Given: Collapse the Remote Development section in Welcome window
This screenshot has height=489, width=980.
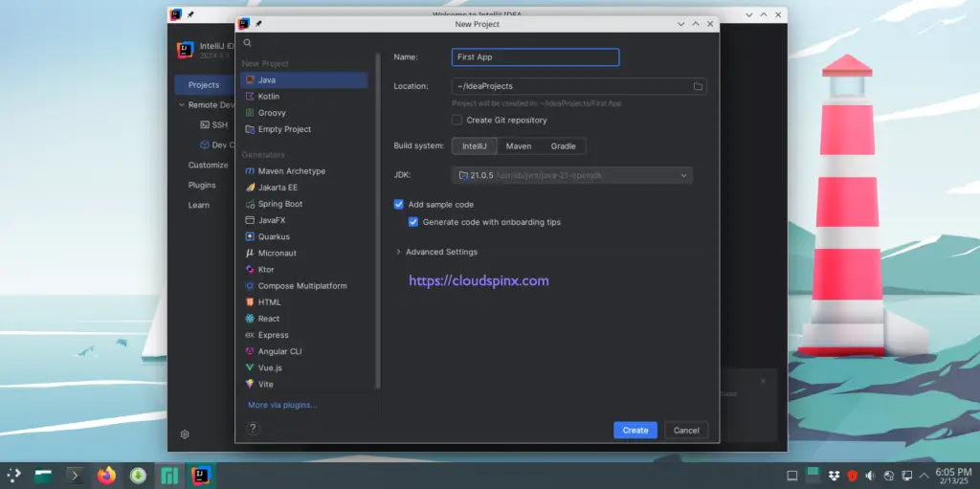Looking at the screenshot, I should (x=182, y=105).
